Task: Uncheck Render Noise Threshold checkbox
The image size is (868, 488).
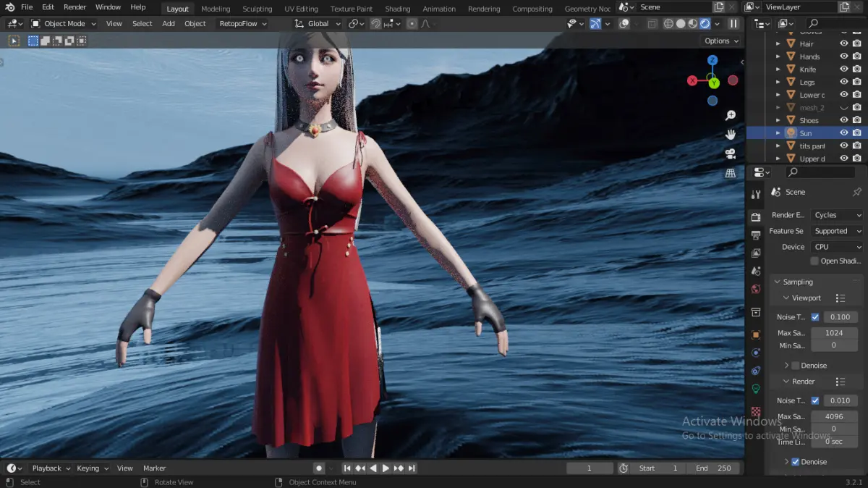Action: 815,400
